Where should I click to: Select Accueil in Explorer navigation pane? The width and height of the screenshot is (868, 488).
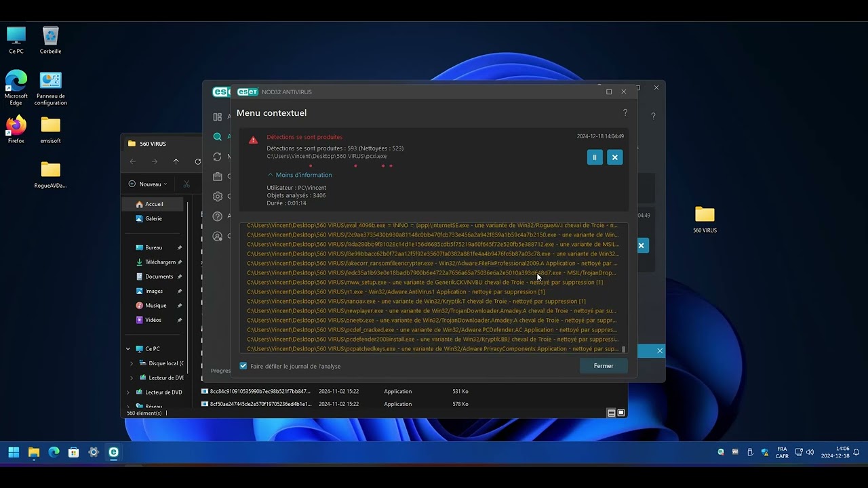[153, 204]
